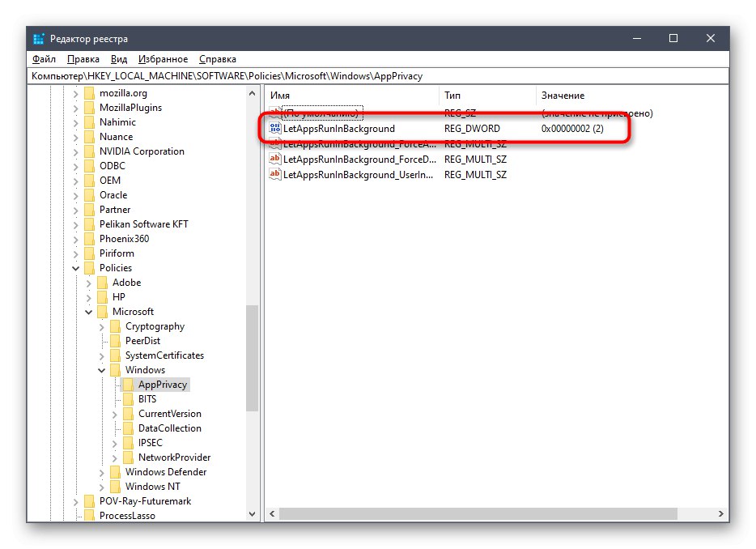Click the 0x00000002 (2) value cell

coord(572,128)
